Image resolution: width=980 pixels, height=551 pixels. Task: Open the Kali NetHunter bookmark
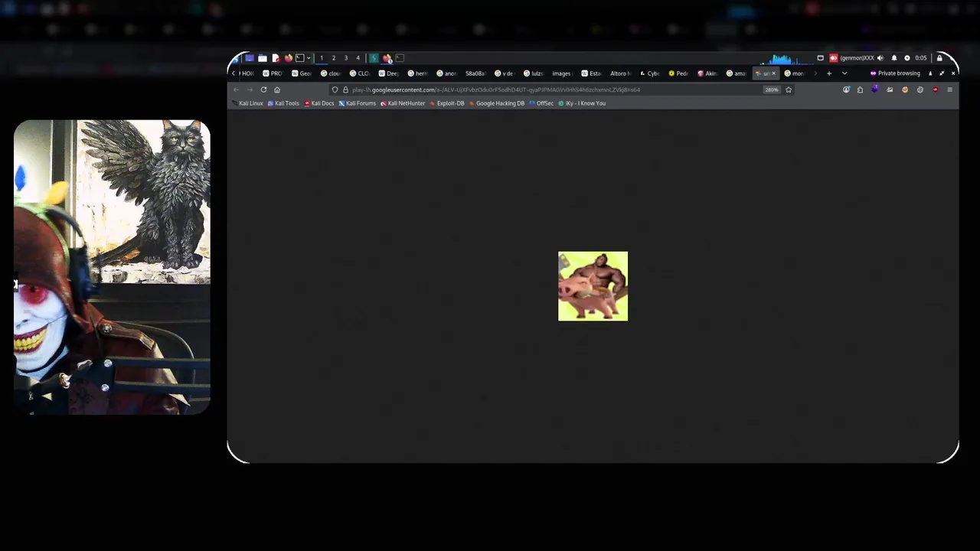pyautogui.click(x=403, y=103)
